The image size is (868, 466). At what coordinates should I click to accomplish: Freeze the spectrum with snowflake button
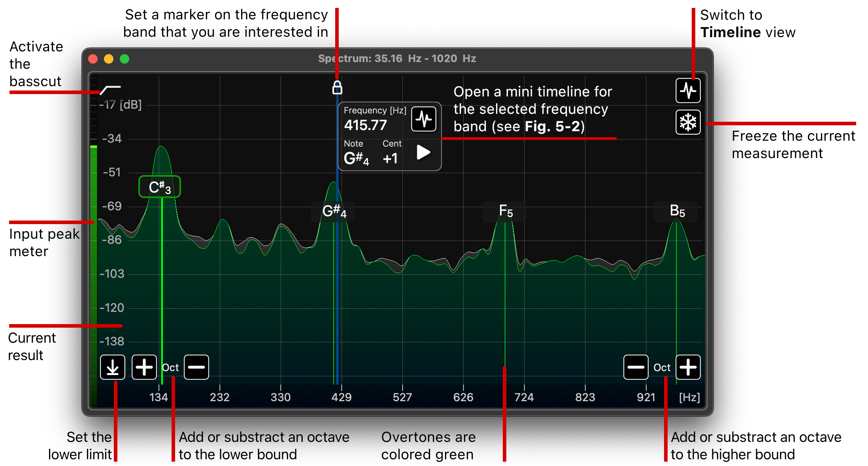pyautogui.click(x=688, y=122)
